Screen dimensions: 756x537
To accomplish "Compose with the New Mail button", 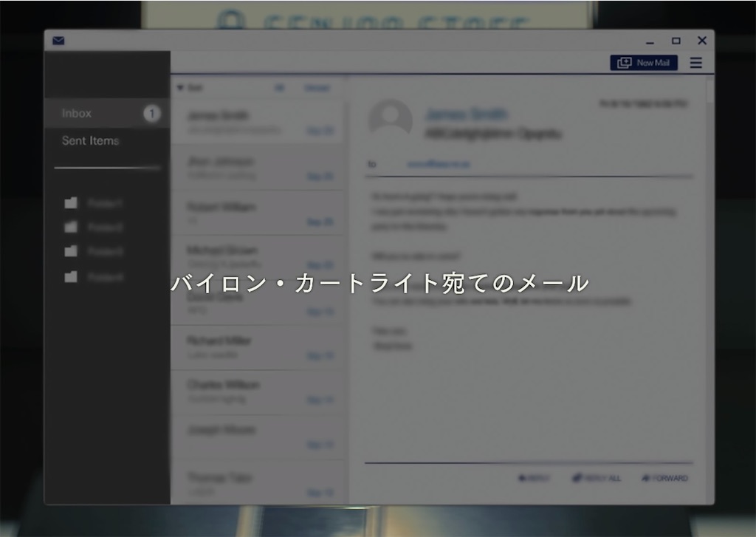I will 644,63.
